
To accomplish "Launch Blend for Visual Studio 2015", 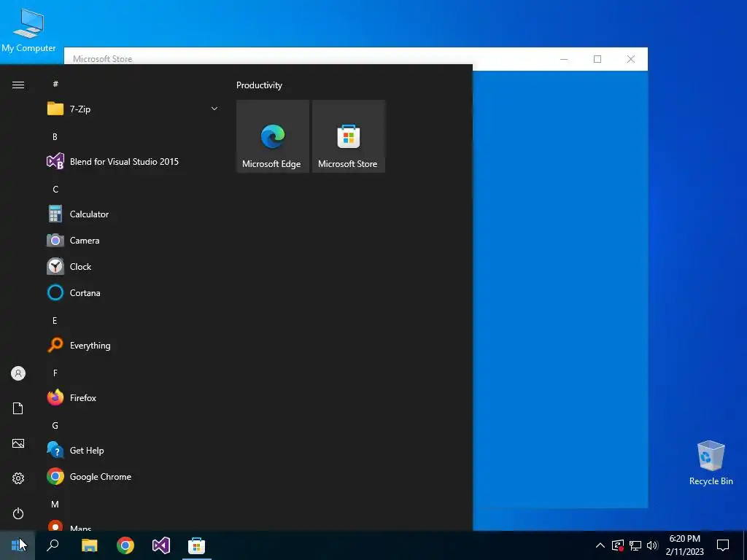I will (133, 161).
